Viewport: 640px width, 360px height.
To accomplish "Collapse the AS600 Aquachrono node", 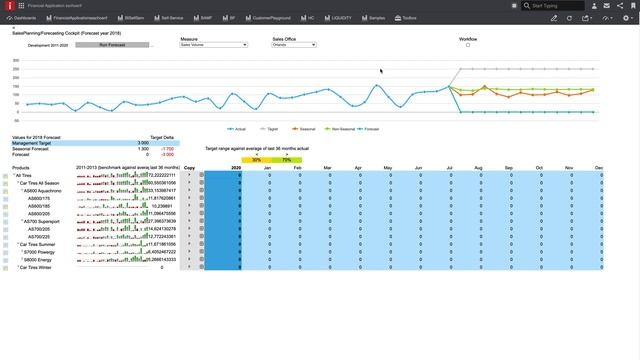I will click(x=22, y=190).
